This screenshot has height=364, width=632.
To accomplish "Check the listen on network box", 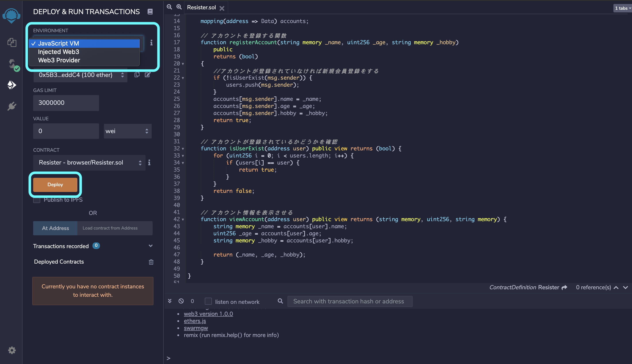I will (x=208, y=301).
